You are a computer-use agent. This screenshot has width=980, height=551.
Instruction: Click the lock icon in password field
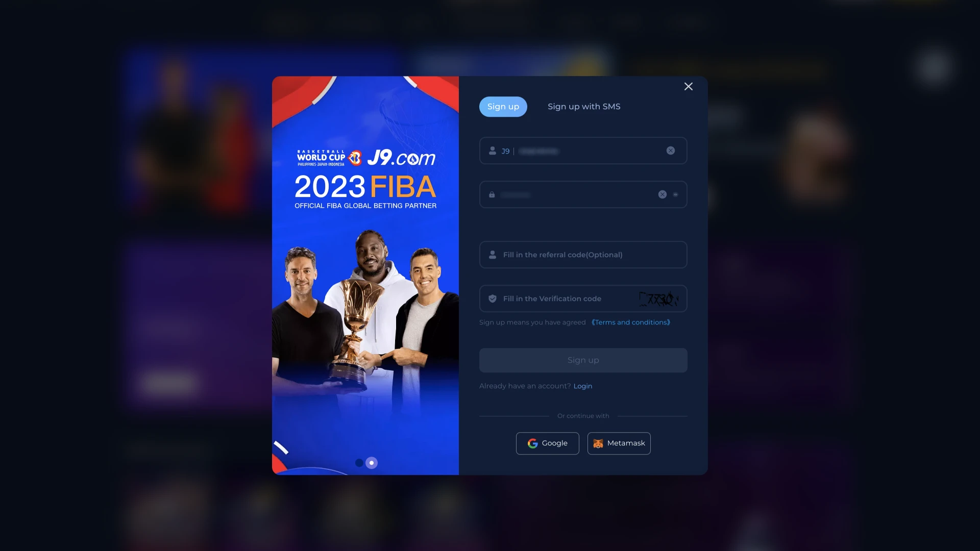[x=492, y=194]
